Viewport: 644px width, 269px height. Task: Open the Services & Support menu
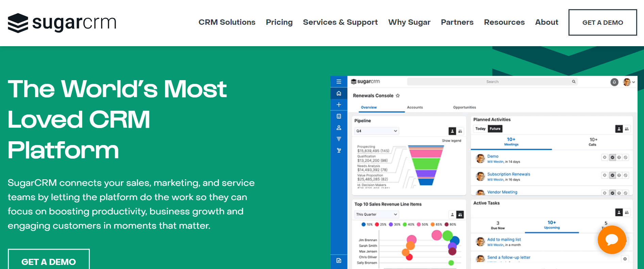pos(340,22)
